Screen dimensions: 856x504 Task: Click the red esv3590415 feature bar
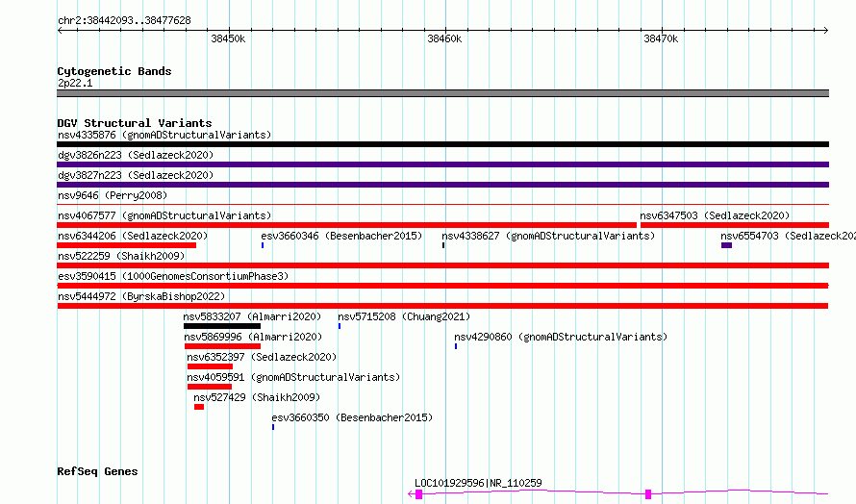click(442, 286)
